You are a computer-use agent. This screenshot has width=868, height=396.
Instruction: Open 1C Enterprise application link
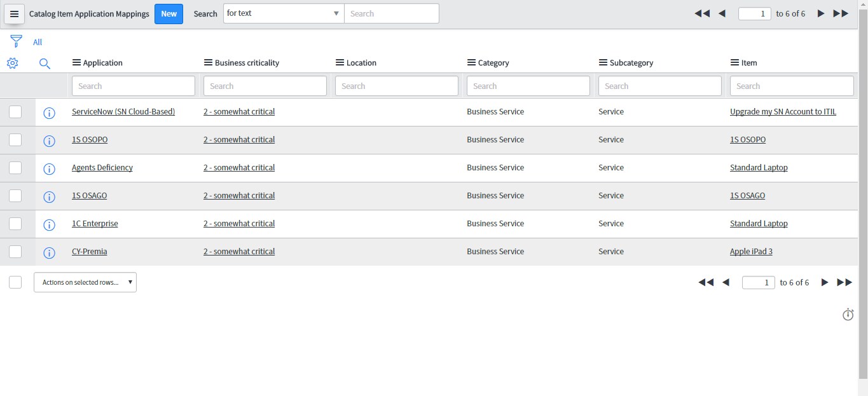95,223
